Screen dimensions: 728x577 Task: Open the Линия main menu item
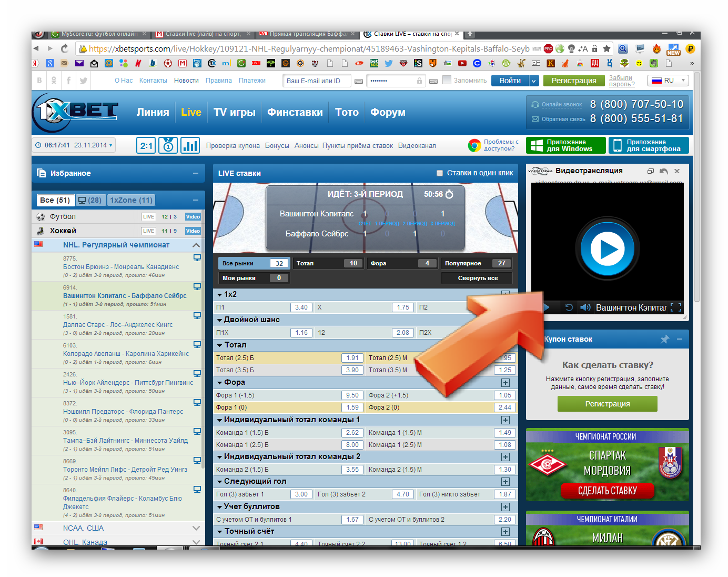pos(153,112)
